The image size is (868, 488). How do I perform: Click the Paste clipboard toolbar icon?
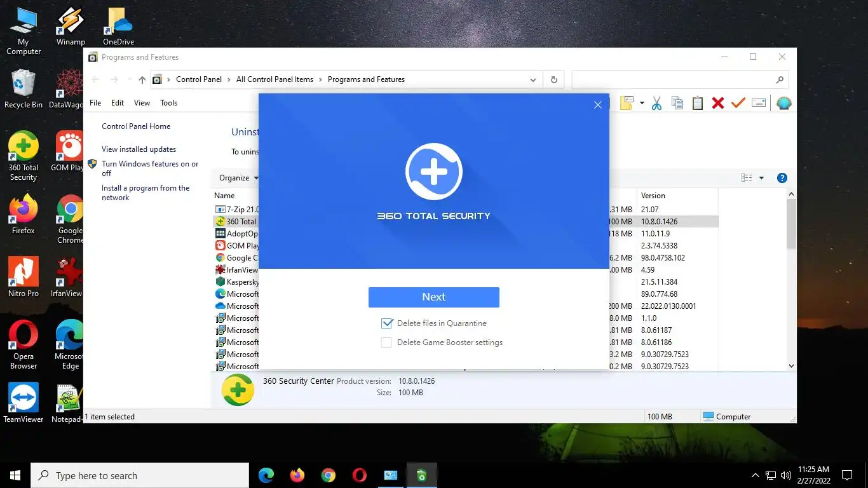(698, 103)
